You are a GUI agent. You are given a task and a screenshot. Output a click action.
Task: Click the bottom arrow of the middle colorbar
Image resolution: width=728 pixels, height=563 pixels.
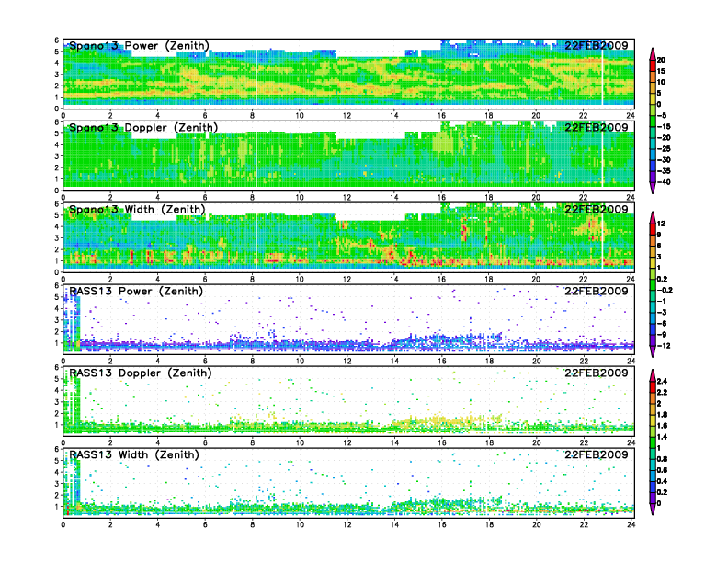click(x=653, y=351)
